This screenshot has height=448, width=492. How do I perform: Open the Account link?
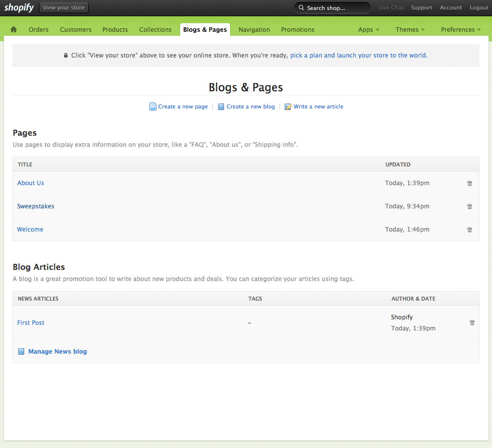pyautogui.click(x=451, y=8)
